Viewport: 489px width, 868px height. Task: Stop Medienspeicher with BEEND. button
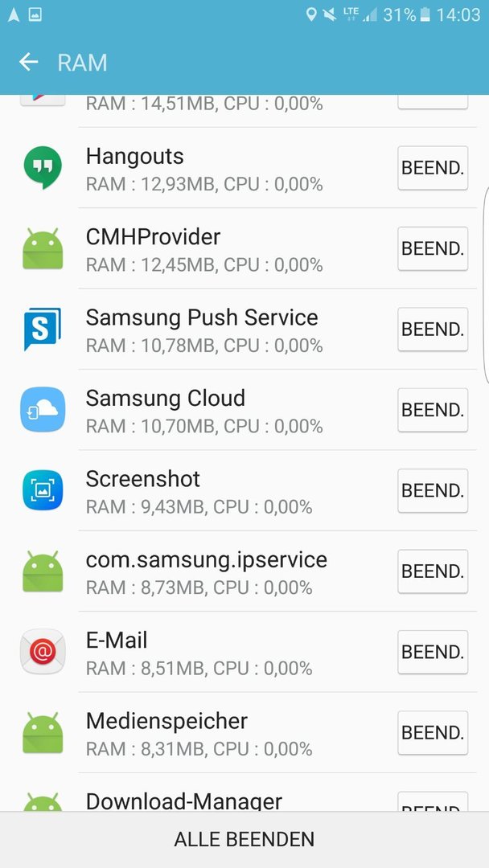click(x=433, y=732)
